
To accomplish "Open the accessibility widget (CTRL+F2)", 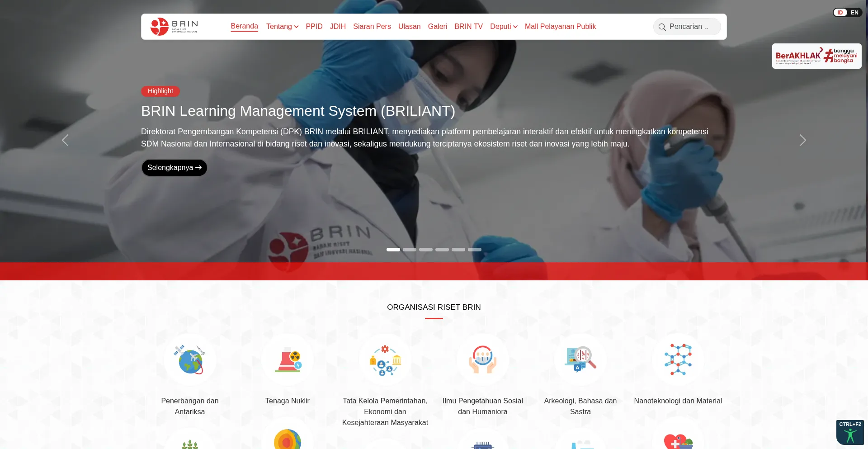I will coord(850,433).
